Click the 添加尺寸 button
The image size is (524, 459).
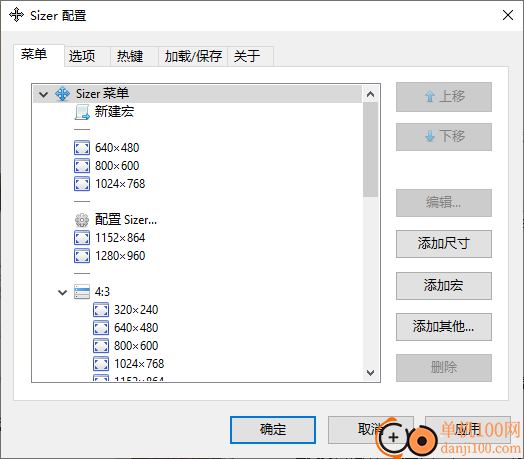444,244
